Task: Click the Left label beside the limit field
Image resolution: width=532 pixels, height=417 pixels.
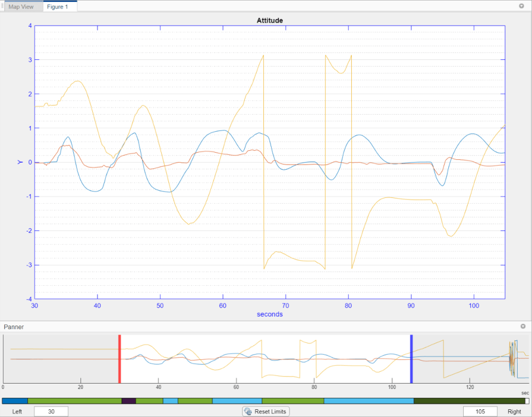Action: click(x=17, y=411)
